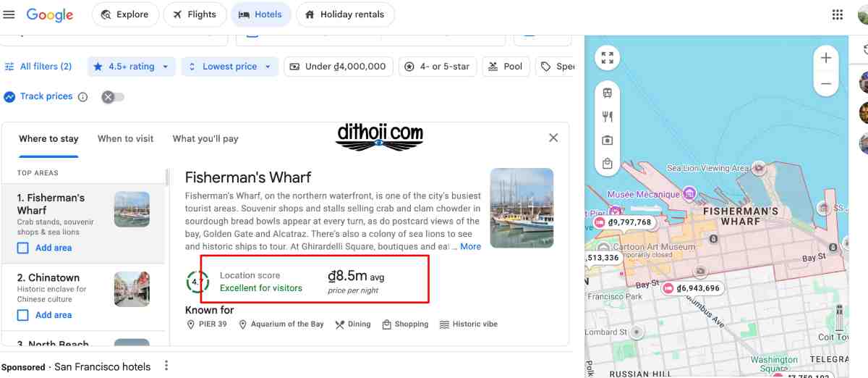Open the main hamburger menu

(9, 14)
